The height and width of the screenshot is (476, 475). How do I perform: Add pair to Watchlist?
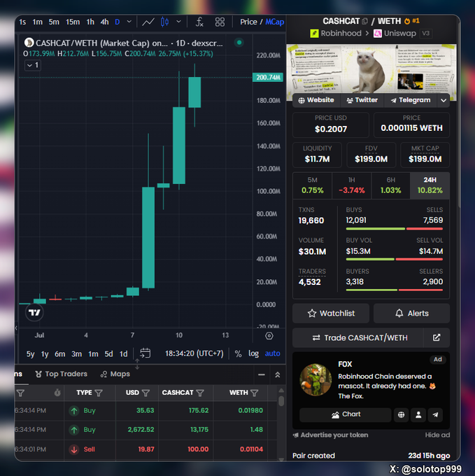(x=331, y=314)
